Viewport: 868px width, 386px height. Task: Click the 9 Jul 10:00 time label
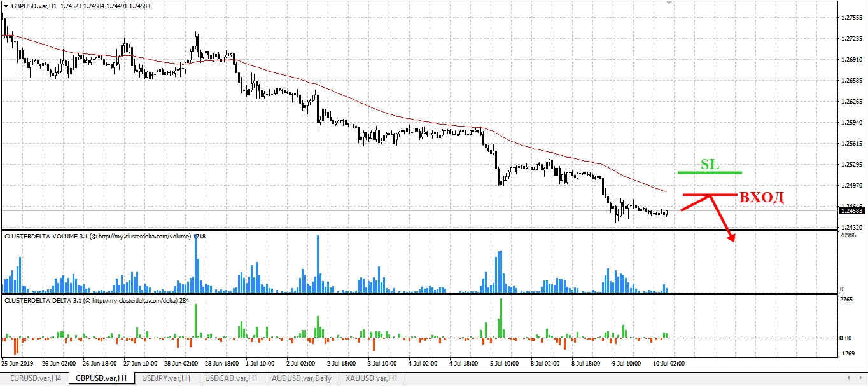click(627, 364)
